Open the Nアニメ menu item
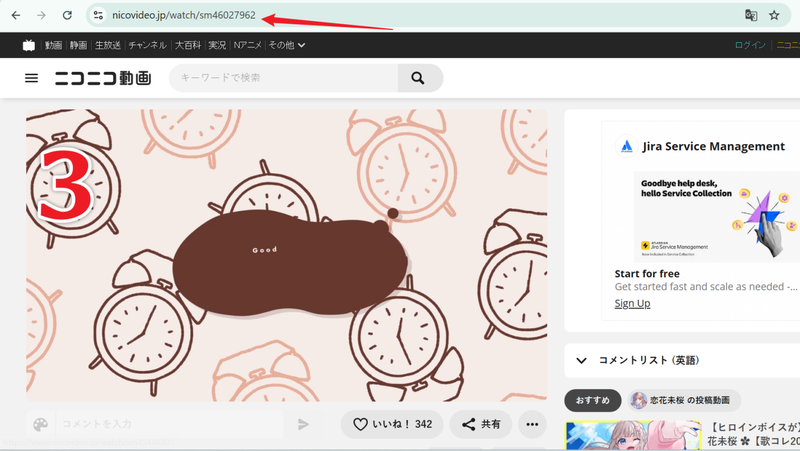Image resolution: width=800 pixels, height=451 pixels. click(x=247, y=45)
